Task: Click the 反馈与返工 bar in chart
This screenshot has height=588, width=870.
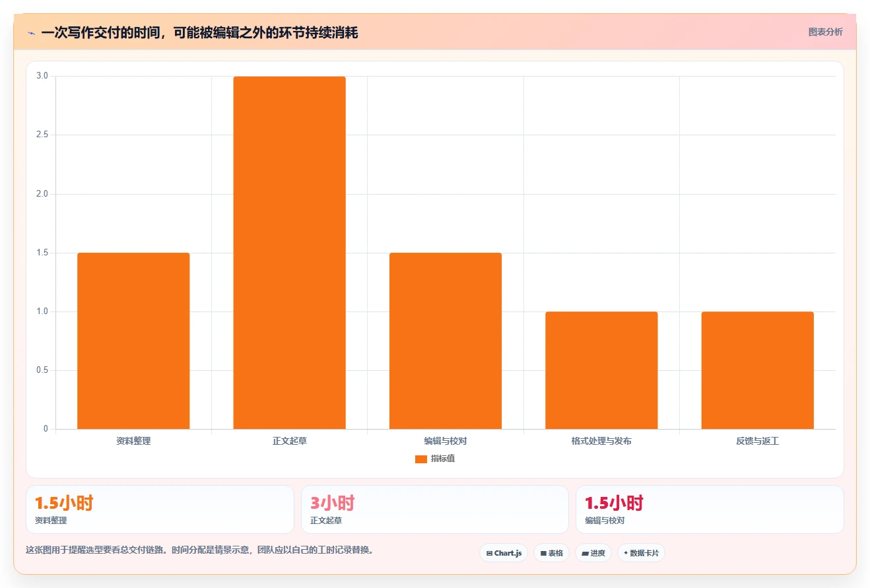Action: click(x=757, y=370)
